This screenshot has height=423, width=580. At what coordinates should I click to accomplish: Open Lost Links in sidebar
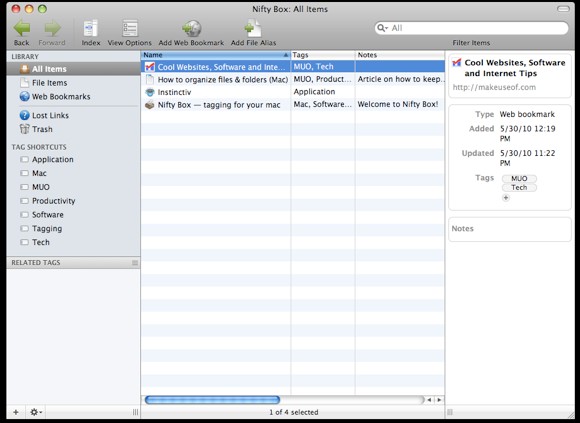[x=73, y=115]
